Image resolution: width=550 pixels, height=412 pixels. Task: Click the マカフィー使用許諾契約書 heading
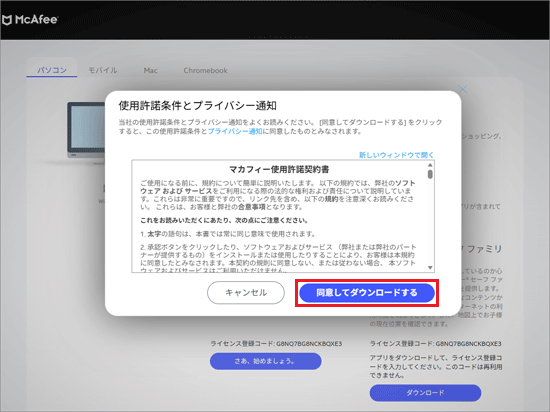tap(279, 170)
